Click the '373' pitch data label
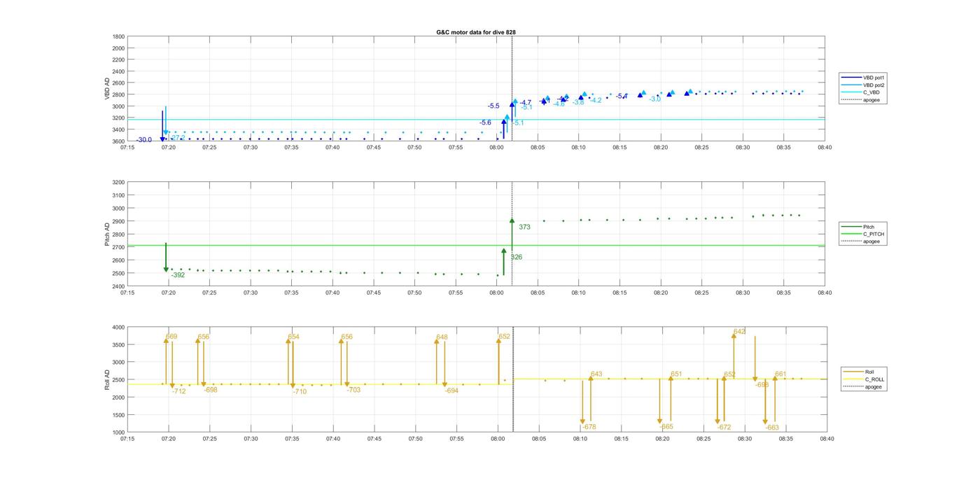This screenshot has height=485, width=980. pyautogui.click(x=524, y=227)
